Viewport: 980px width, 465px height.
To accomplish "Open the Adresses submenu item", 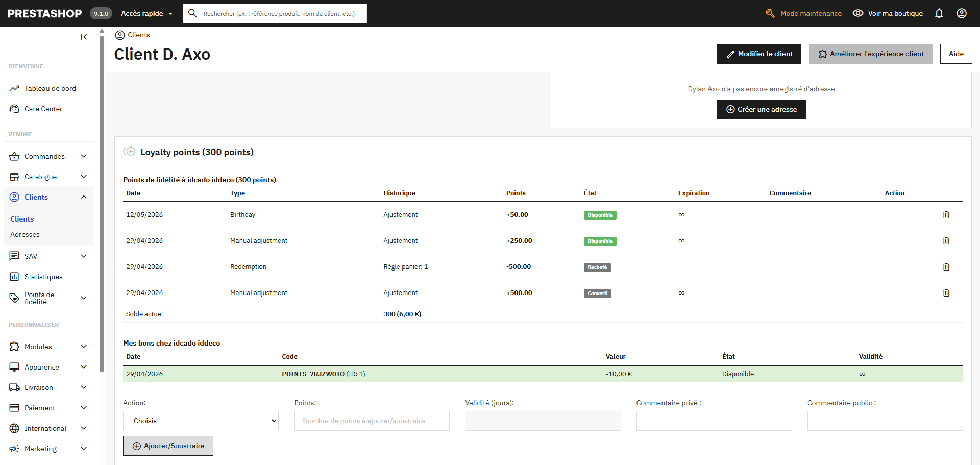I will pyautogui.click(x=25, y=234).
